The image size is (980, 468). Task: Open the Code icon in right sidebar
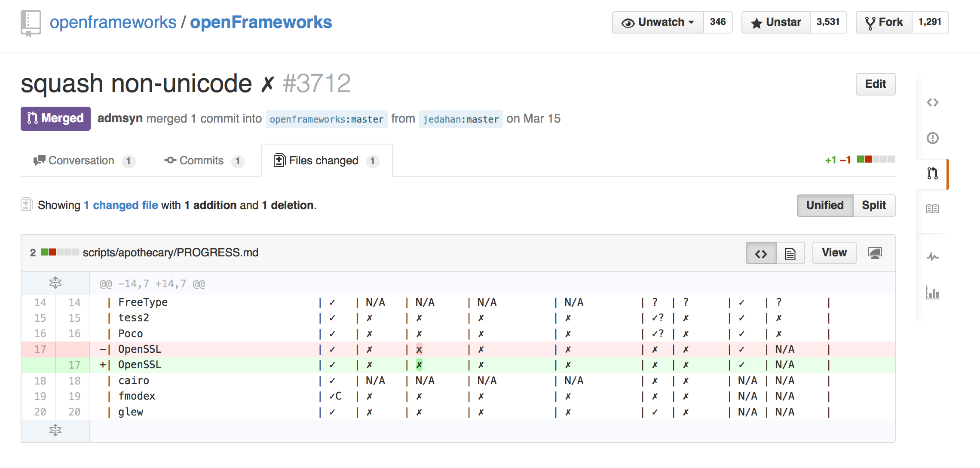(932, 102)
